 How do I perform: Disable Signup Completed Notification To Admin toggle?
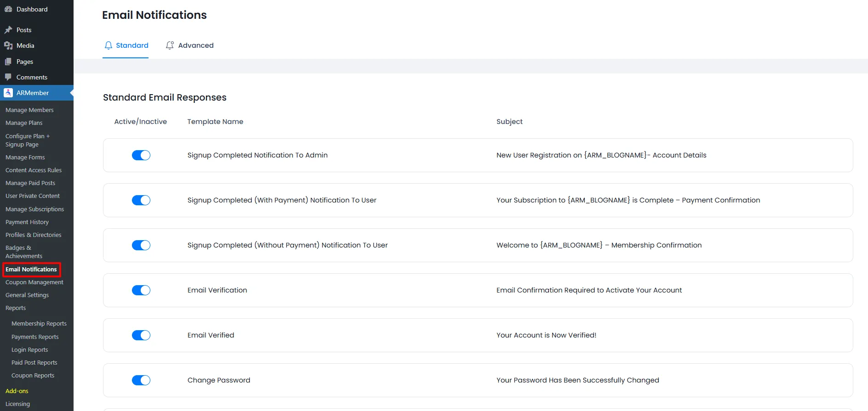(x=141, y=155)
